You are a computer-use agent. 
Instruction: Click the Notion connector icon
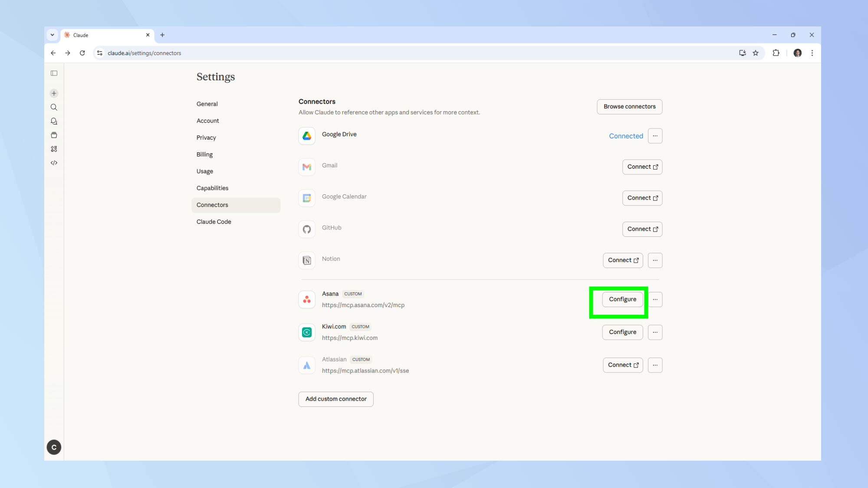307,260
